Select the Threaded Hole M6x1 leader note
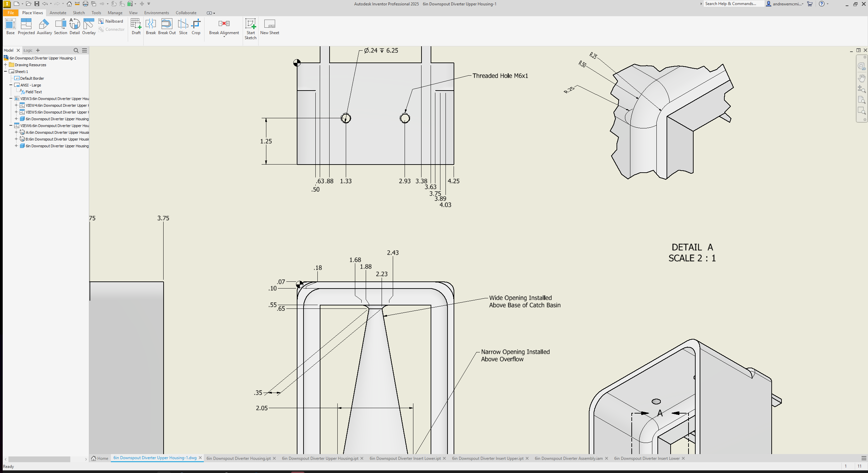This screenshot has height=473, width=868. point(500,76)
